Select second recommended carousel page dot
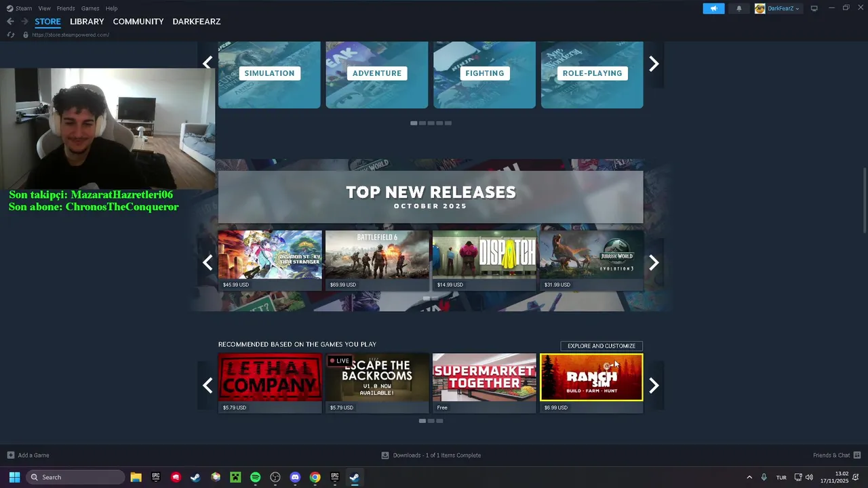This screenshot has width=868, height=488. [431, 421]
